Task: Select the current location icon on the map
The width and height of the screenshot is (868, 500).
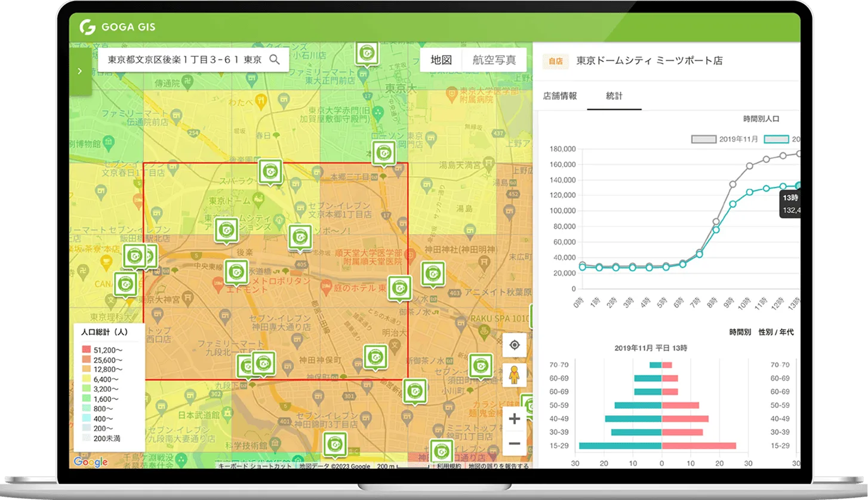Action: pyautogui.click(x=514, y=345)
